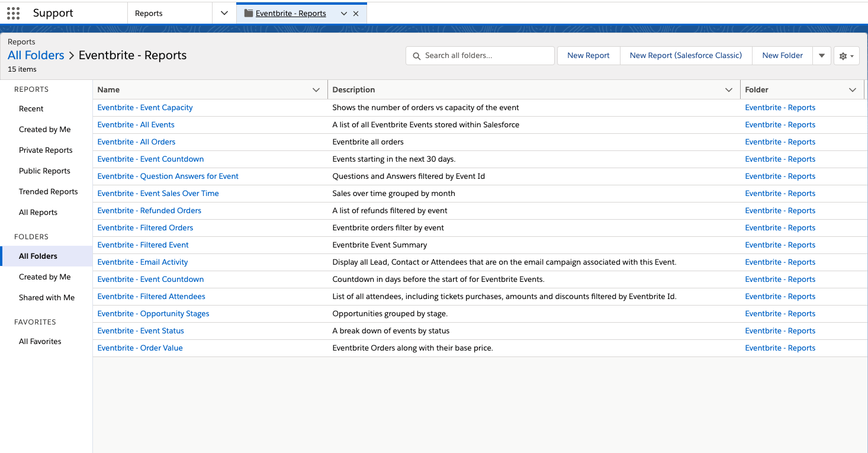Open Eventbrite - Filtered Attendees report
868x453 pixels.
tap(152, 297)
